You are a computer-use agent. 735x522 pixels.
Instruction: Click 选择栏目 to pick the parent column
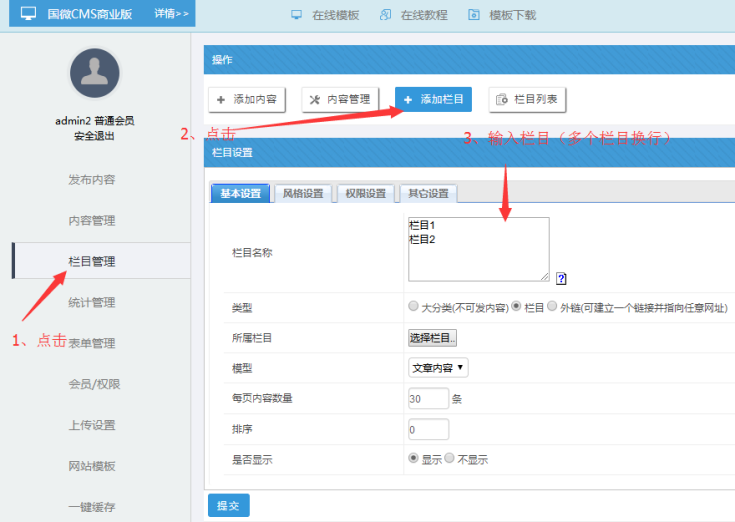click(x=433, y=338)
